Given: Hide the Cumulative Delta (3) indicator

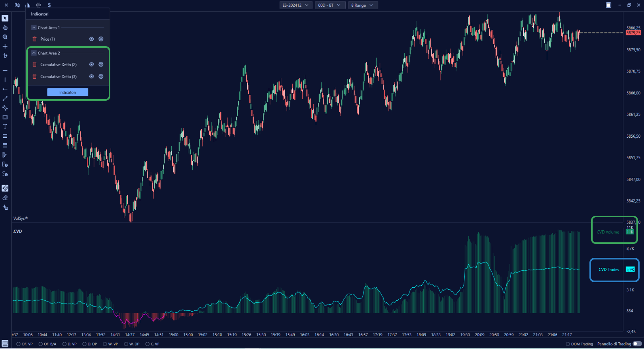Looking at the screenshot, I should click(x=92, y=76).
